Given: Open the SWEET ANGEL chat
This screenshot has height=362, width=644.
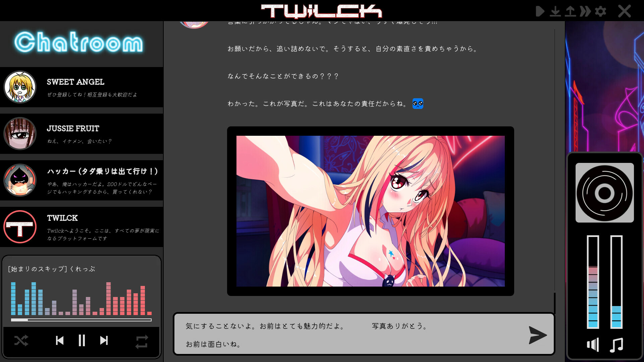Looking at the screenshot, I should pyautogui.click(x=82, y=87).
